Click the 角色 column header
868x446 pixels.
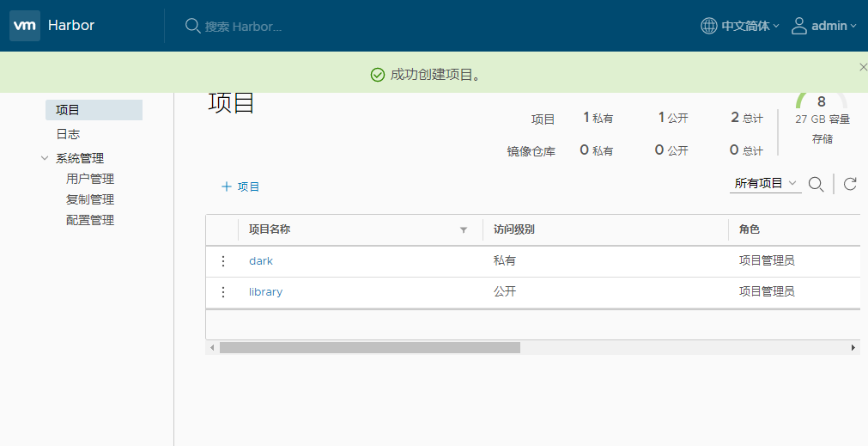coord(749,229)
